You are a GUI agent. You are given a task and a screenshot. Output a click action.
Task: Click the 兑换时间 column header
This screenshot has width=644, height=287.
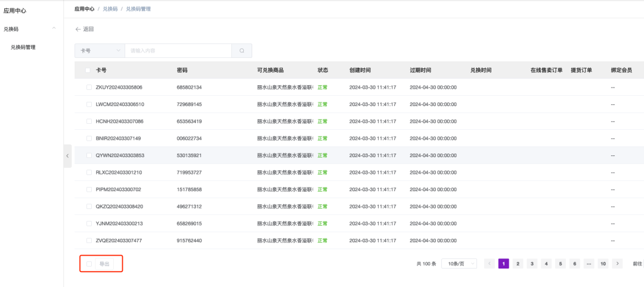pos(481,70)
